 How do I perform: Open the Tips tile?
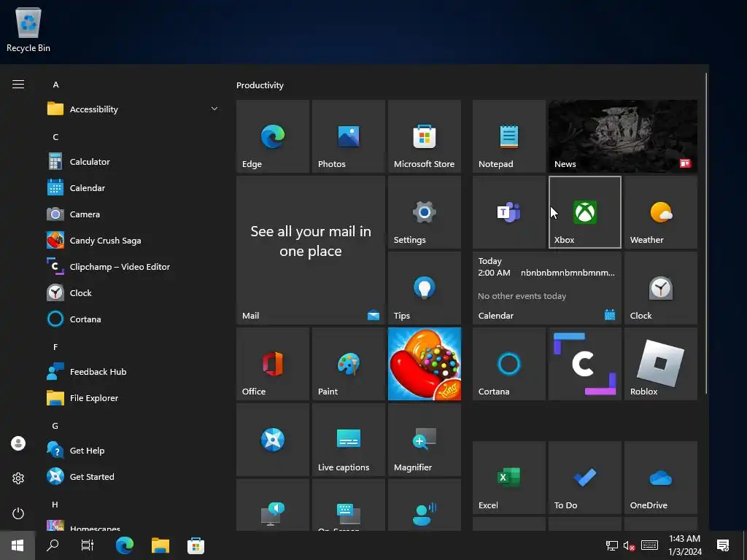pos(424,288)
